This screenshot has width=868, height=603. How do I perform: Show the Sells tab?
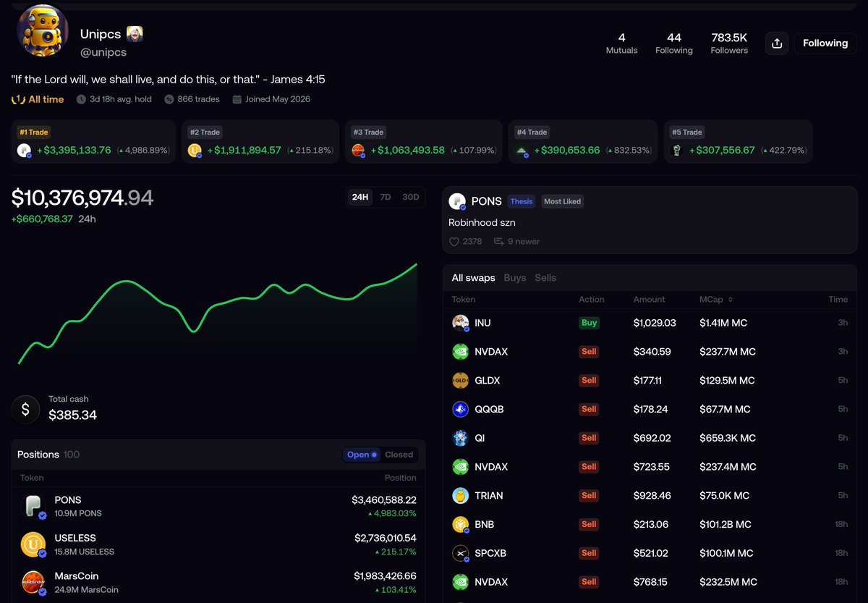pos(545,278)
